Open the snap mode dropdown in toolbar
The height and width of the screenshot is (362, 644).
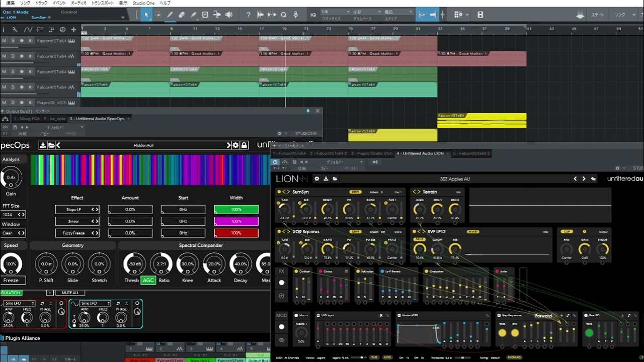click(398, 12)
